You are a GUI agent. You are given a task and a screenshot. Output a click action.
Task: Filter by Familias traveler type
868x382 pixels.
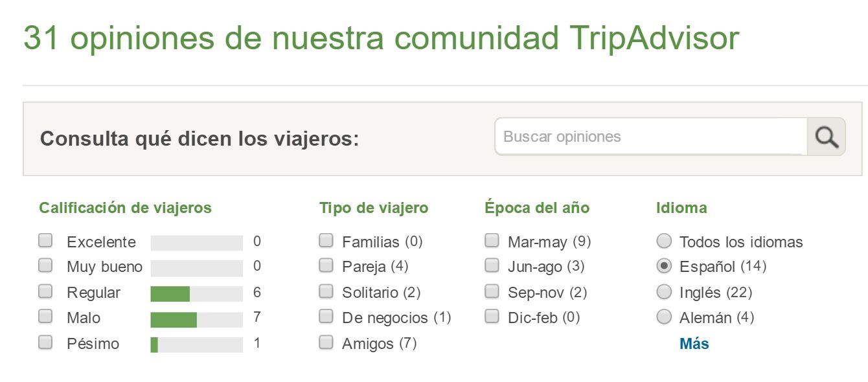[x=326, y=242]
